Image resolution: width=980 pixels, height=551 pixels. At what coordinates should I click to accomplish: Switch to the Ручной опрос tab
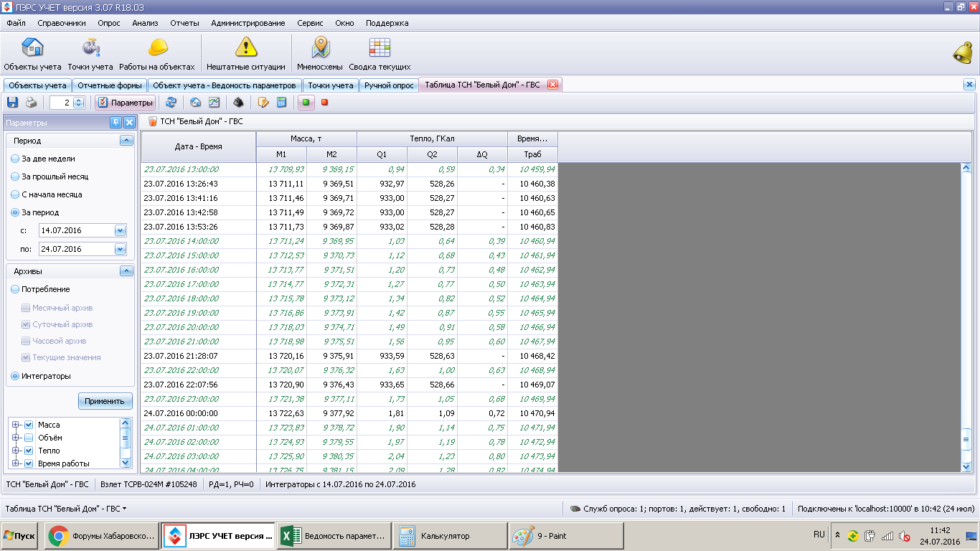[389, 85]
